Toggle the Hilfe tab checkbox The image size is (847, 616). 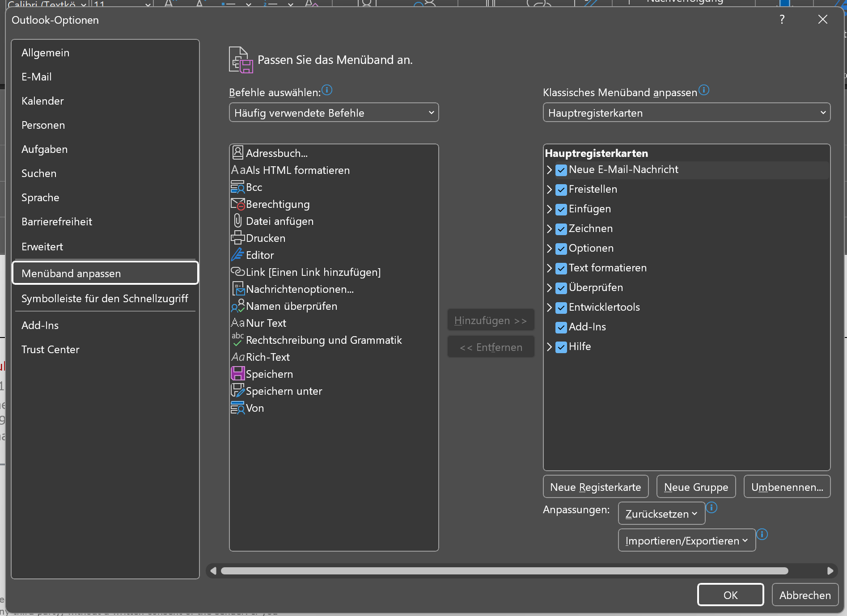(x=561, y=347)
